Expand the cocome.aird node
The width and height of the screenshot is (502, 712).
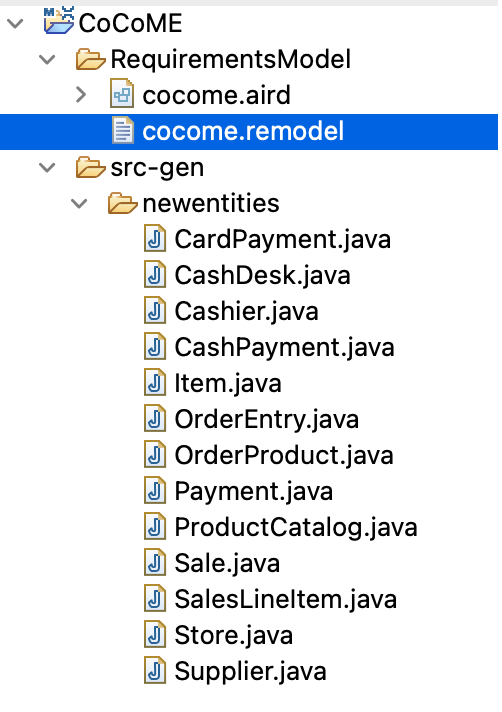coord(80,94)
